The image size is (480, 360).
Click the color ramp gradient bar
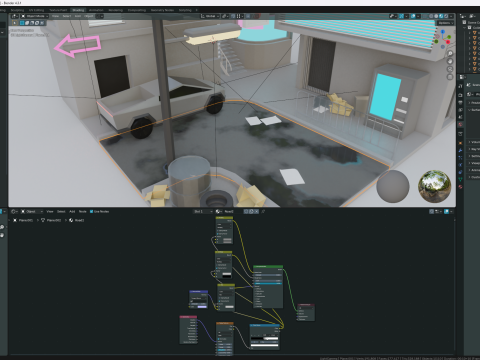(x=264, y=338)
